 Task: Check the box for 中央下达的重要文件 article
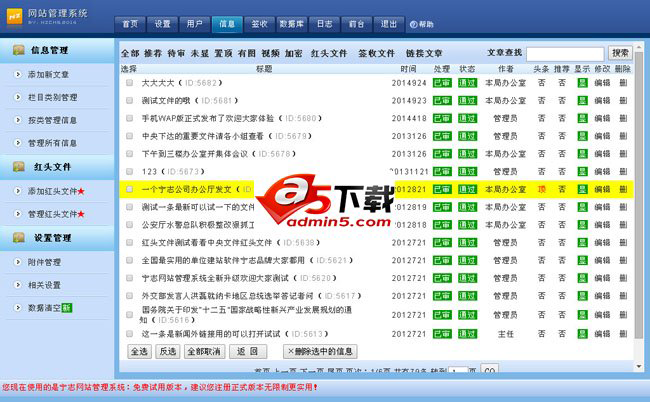pyautogui.click(x=129, y=136)
